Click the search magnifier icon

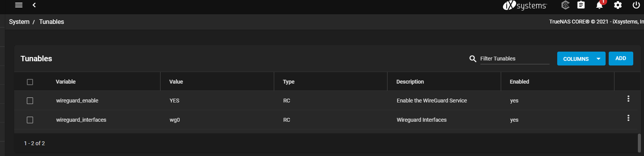pyautogui.click(x=473, y=59)
